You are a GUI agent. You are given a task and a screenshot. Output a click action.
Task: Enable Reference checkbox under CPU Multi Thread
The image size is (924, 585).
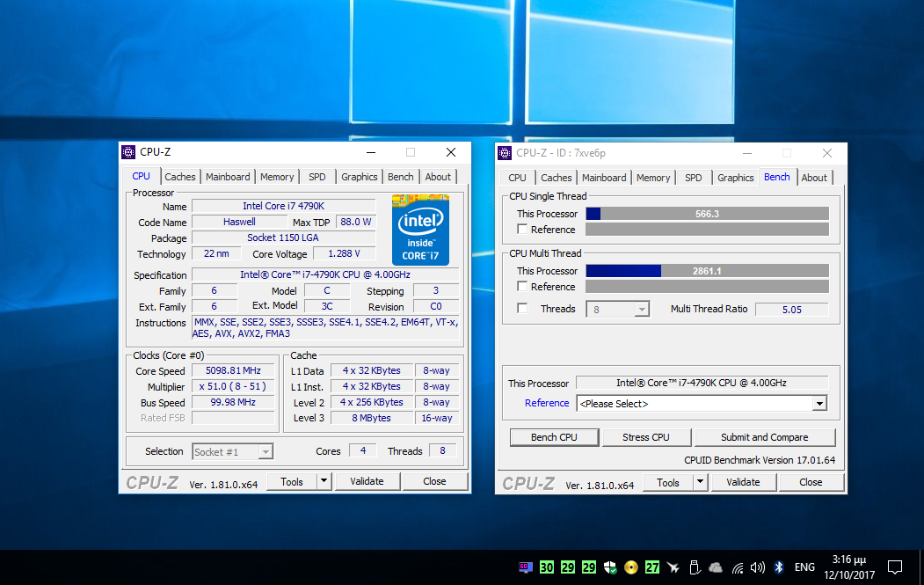click(522, 286)
